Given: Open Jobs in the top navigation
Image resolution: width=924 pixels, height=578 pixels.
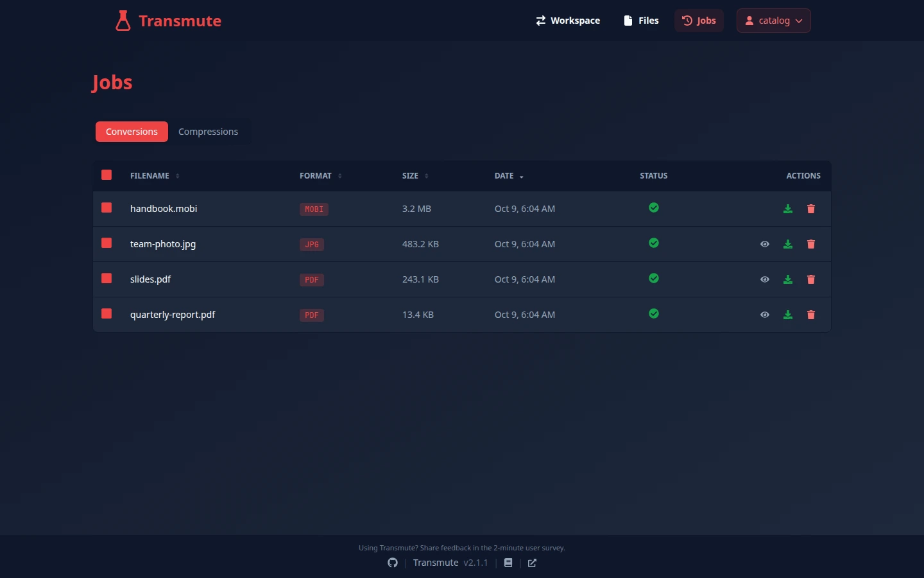Looking at the screenshot, I should [699, 21].
